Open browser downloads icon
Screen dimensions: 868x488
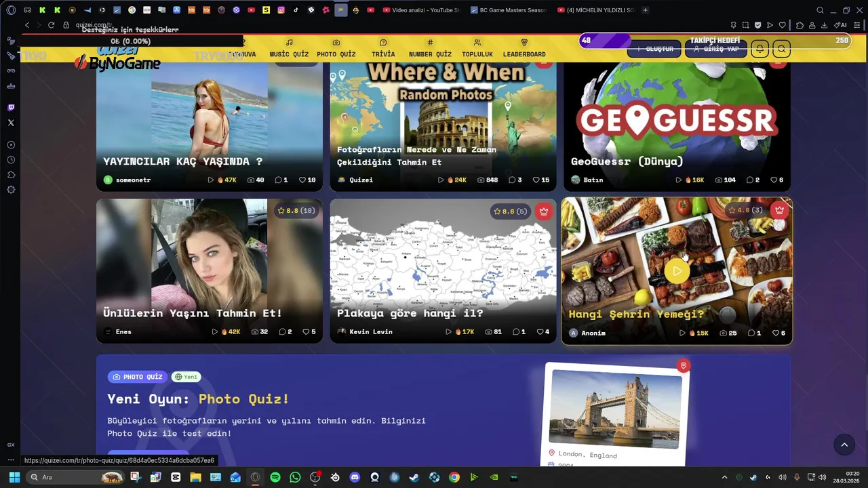pyautogui.click(x=824, y=25)
